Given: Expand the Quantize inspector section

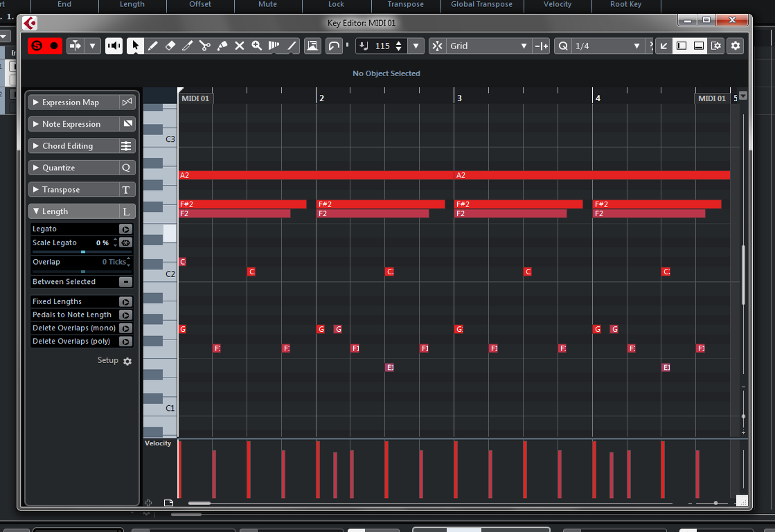Looking at the screenshot, I should [74, 168].
